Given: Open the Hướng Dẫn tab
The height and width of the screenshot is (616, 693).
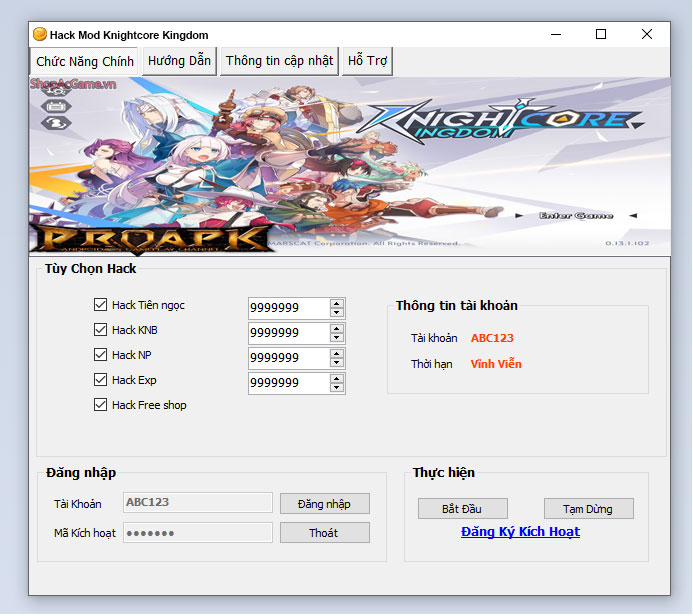Looking at the screenshot, I should (179, 61).
